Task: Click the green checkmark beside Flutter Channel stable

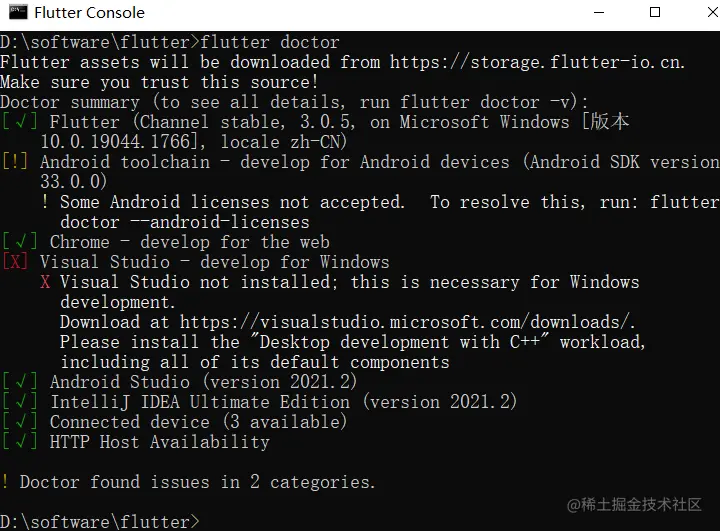Action: coord(19,122)
